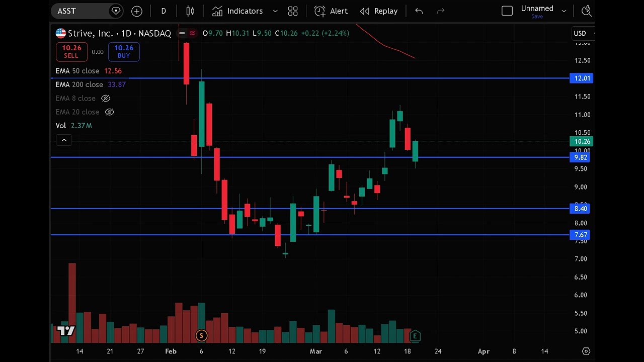This screenshot has height=362, width=644.
Task: Show the hidden EMA 8 close indicator
Action: [x=106, y=98]
